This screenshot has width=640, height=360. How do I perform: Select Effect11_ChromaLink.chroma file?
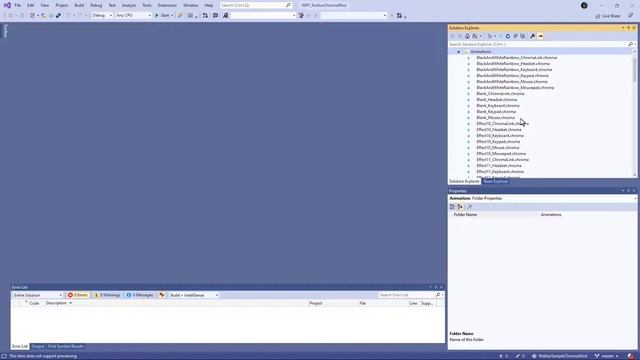point(502,160)
